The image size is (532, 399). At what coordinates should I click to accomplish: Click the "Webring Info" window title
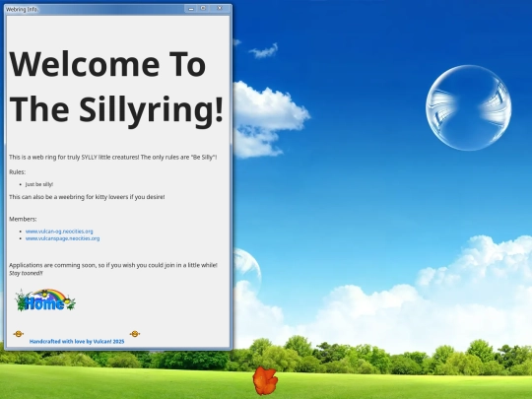coord(22,10)
